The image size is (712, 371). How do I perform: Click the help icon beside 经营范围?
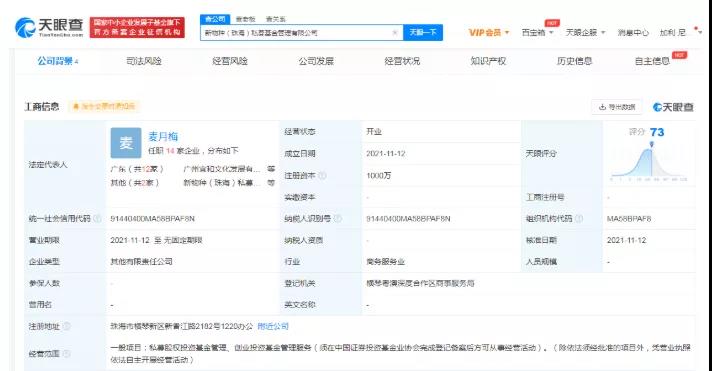pyautogui.click(x=66, y=353)
